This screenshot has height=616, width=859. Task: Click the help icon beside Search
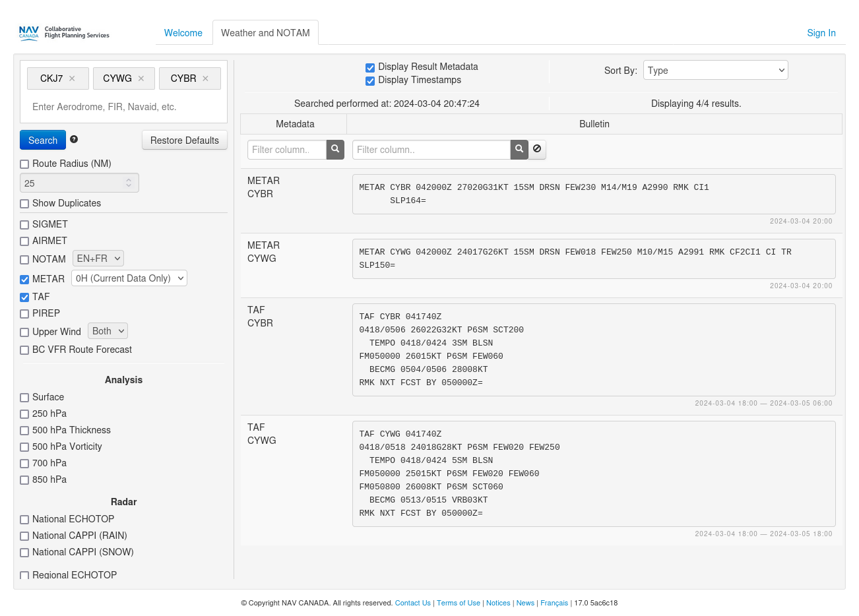[x=74, y=139]
